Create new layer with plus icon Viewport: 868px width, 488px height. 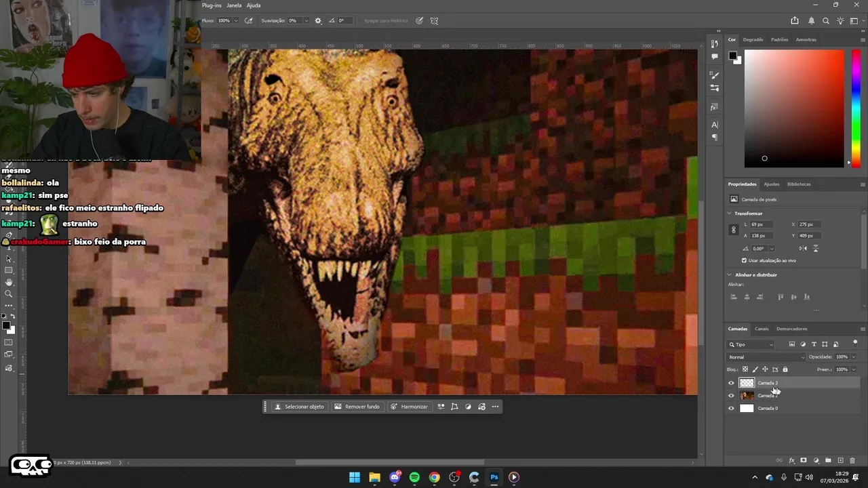pos(841,460)
